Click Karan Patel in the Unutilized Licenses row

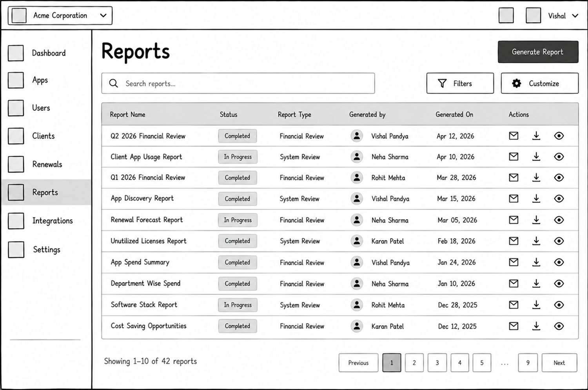click(x=388, y=241)
